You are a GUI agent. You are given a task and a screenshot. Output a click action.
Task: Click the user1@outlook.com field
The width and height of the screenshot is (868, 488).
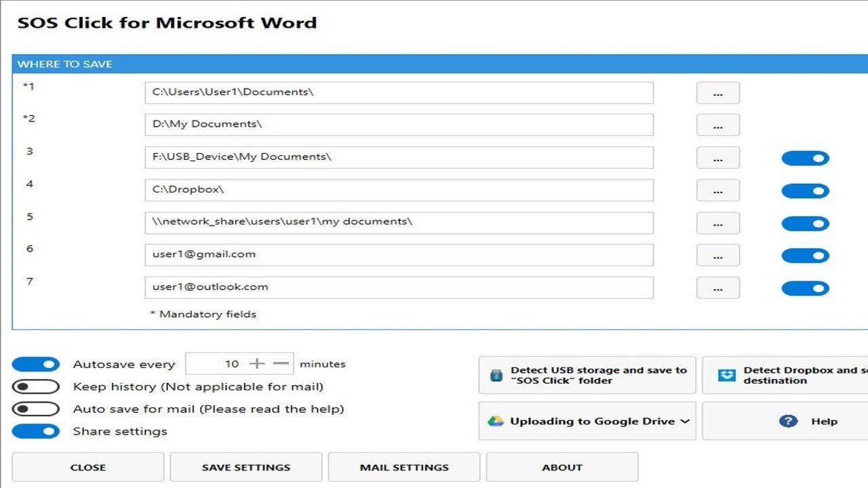tap(399, 287)
